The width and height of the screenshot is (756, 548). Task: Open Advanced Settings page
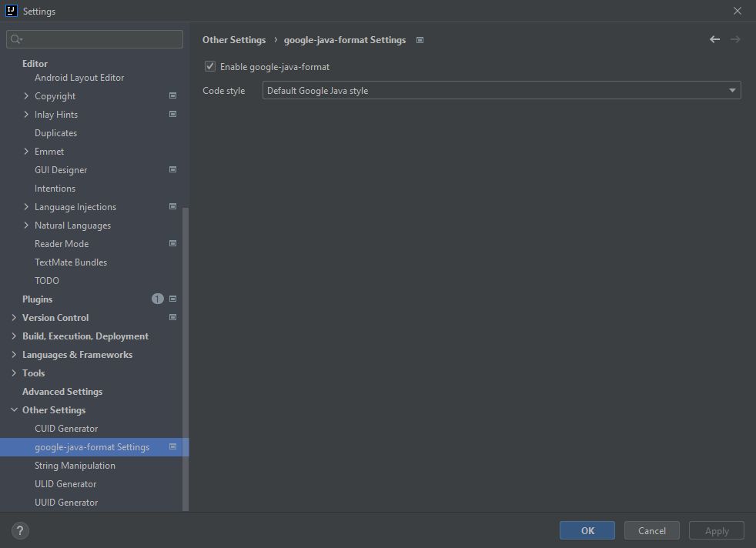click(62, 391)
